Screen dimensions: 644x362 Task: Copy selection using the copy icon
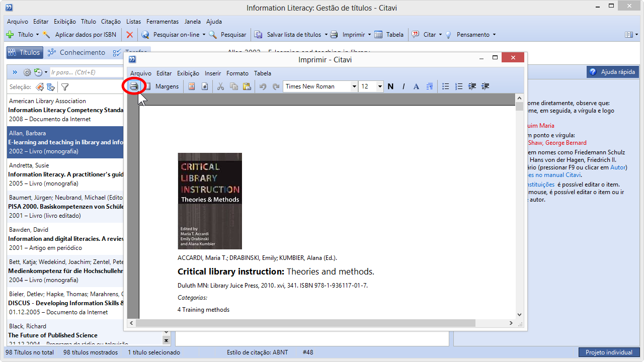233,86
